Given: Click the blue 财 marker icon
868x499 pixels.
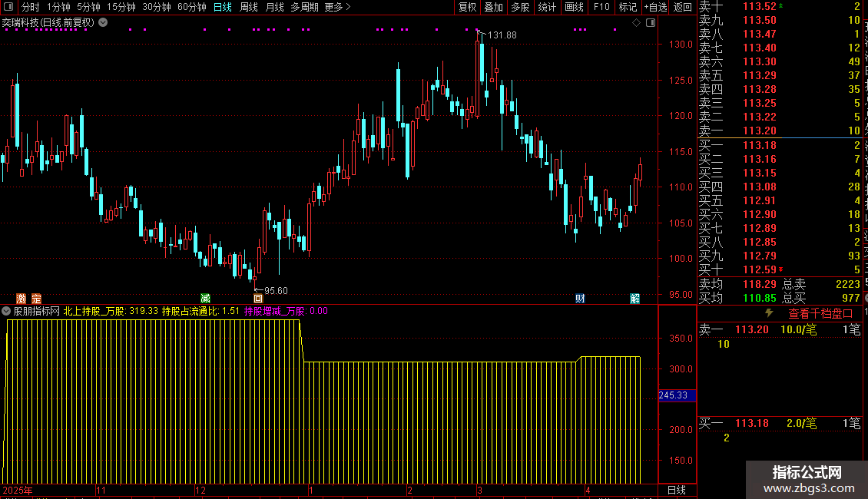Looking at the screenshot, I should coord(580,299).
